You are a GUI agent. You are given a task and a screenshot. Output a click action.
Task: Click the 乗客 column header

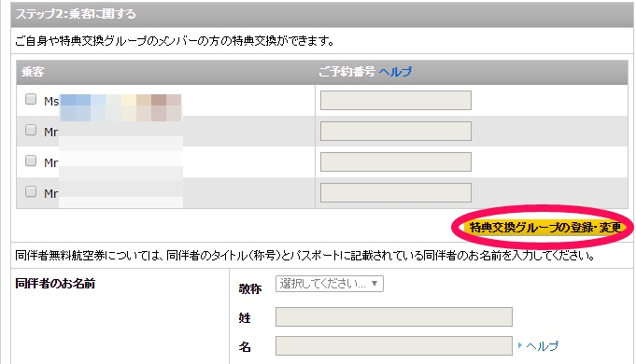tap(33, 72)
